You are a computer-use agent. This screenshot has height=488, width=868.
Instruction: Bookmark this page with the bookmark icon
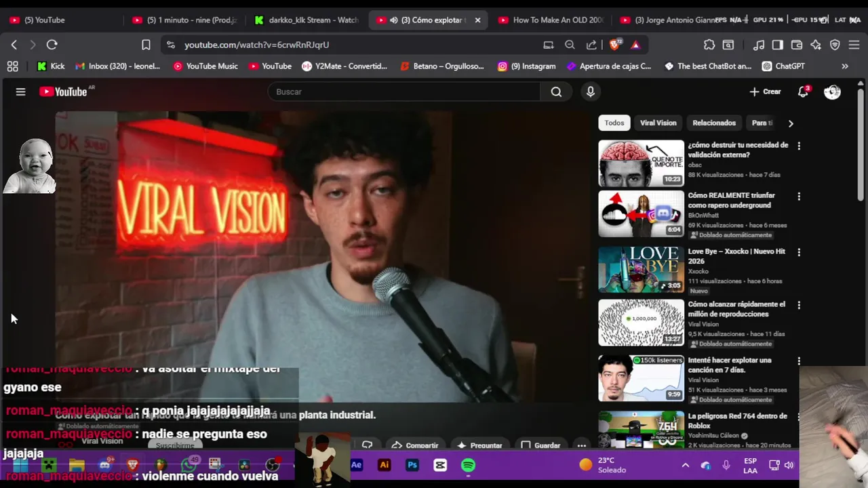coord(146,45)
